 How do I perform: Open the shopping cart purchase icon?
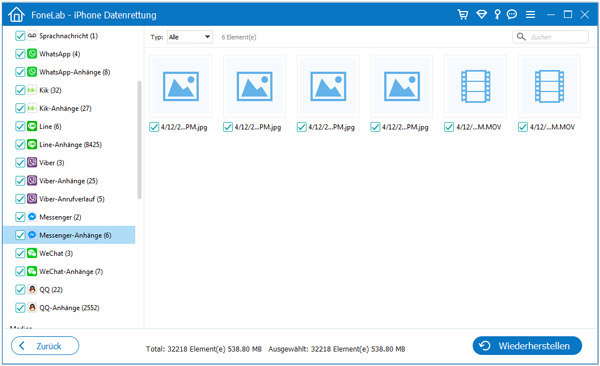463,15
